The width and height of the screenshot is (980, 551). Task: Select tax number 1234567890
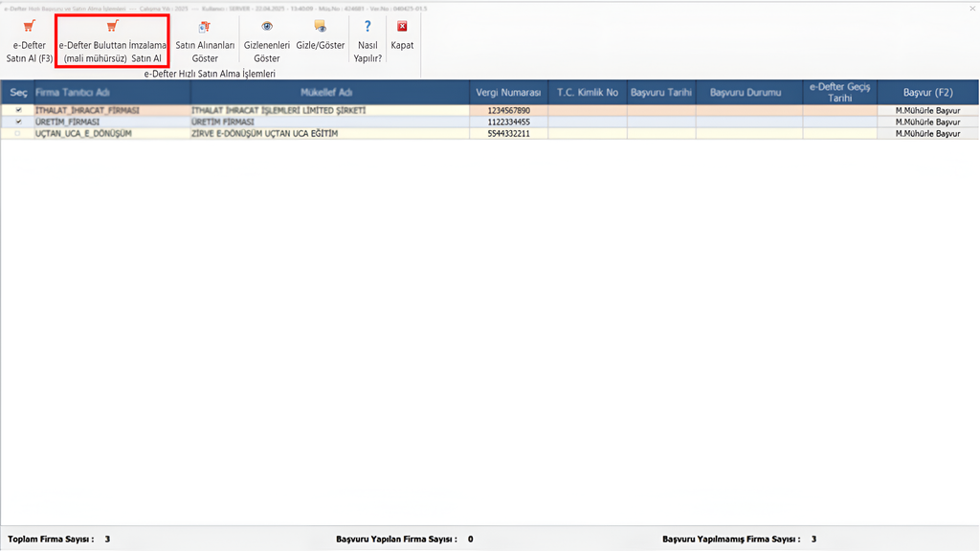pos(508,111)
